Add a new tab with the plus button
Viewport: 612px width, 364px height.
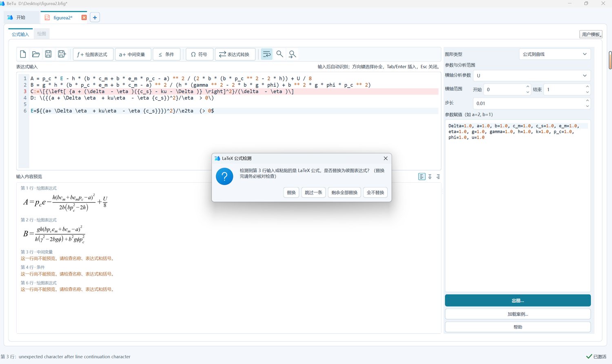click(95, 18)
